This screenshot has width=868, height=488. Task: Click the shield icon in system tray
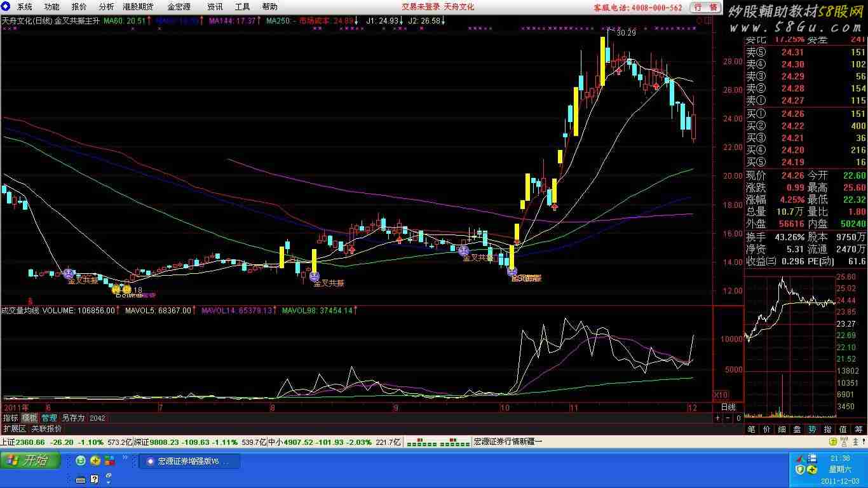tap(801, 470)
